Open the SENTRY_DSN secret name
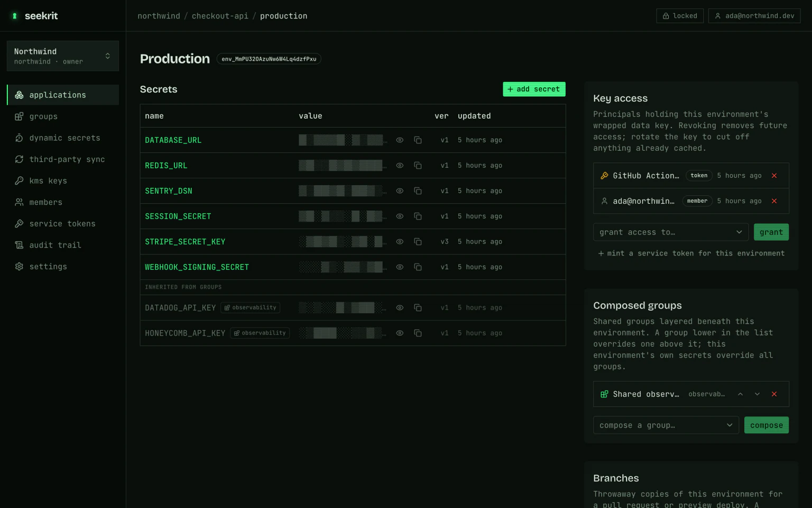812x508 pixels. [169, 191]
